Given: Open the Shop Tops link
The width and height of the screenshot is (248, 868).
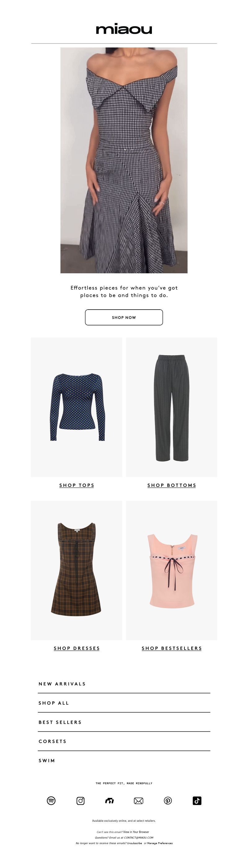Looking at the screenshot, I should tap(77, 485).
